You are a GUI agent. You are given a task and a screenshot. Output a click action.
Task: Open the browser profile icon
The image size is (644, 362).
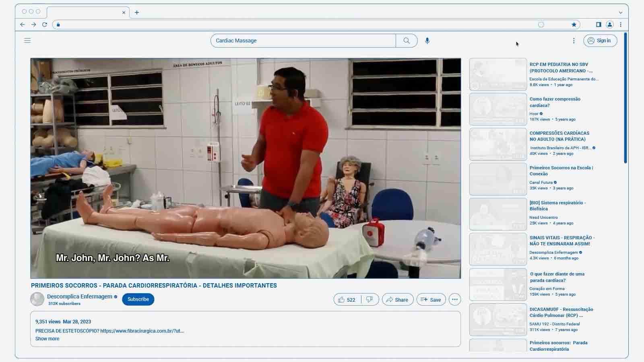(x=609, y=25)
